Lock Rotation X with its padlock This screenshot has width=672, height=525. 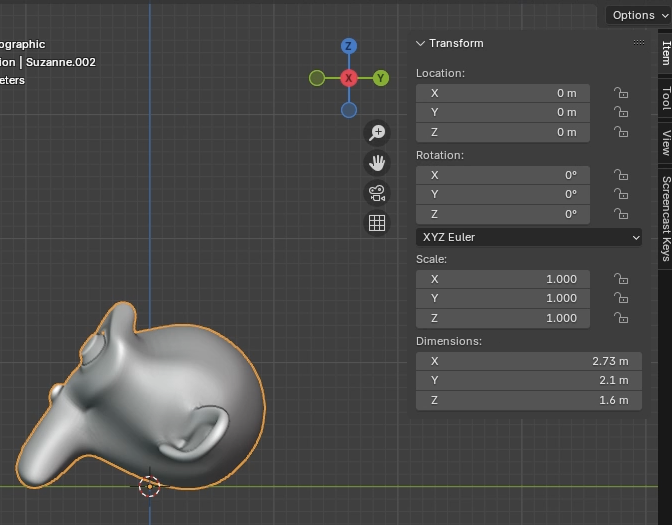(621, 175)
